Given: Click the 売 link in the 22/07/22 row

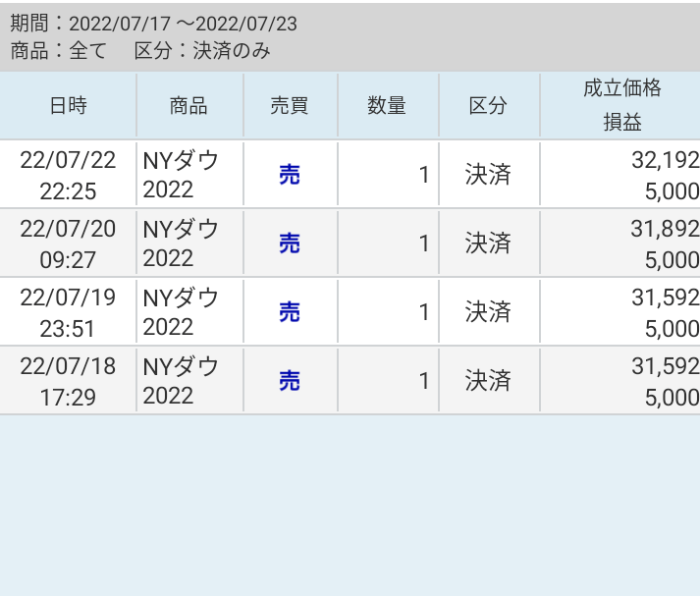Looking at the screenshot, I should pyautogui.click(x=290, y=175).
